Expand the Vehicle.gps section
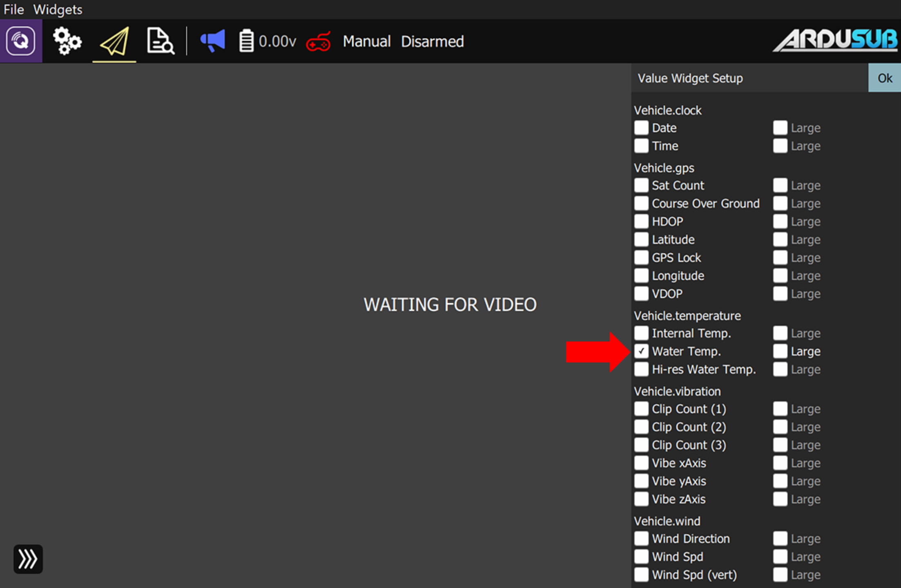The width and height of the screenshot is (901, 588). click(662, 167)
